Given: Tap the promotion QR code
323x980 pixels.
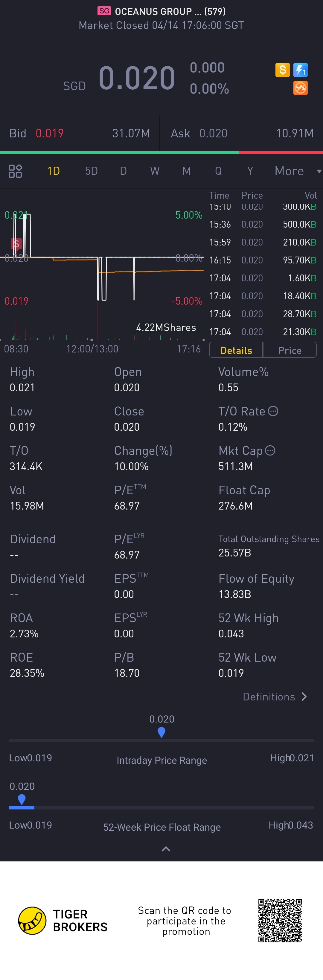Looking at the screenshot, I should 280,920.
